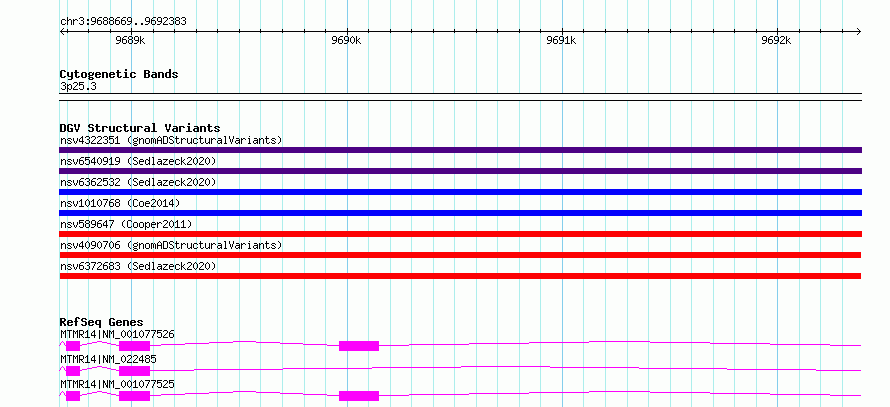Click the chr3:9688669..9692383 coordinate label
Image resolution: width=890 pixels, height=407 pixels.
(123, 22)
